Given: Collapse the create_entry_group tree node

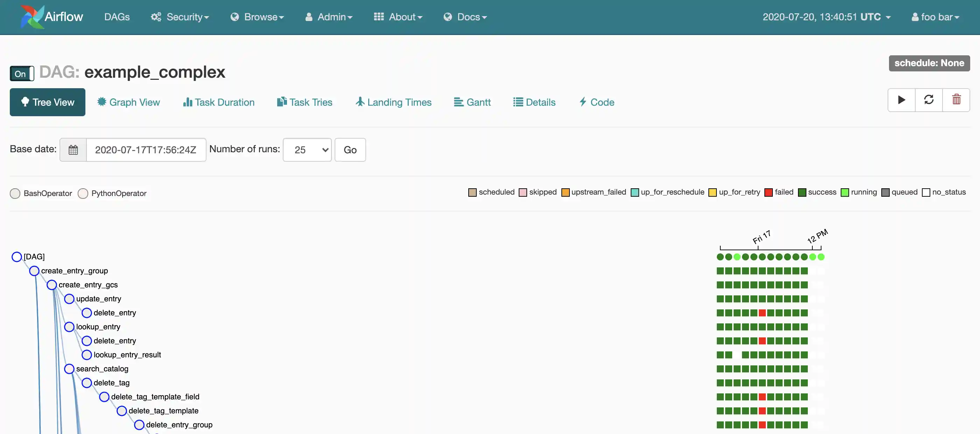Looking at the screenshot, I should pos(34,271).
